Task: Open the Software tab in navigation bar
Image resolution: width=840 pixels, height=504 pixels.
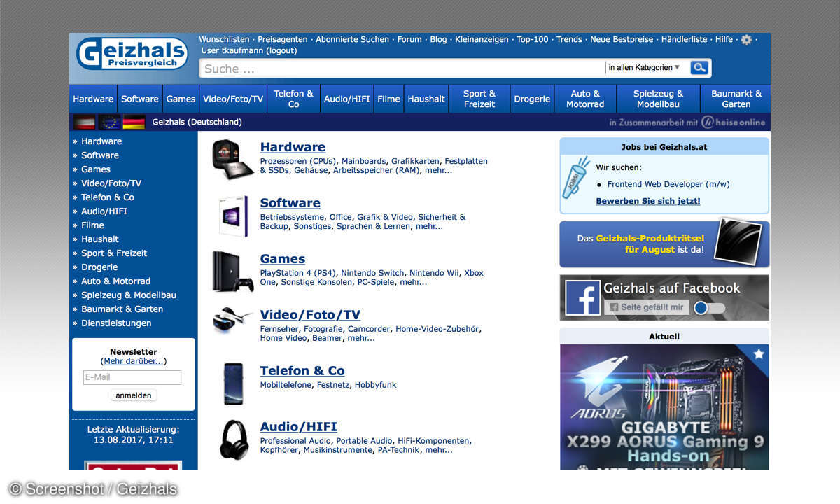Action: (140, 99)
